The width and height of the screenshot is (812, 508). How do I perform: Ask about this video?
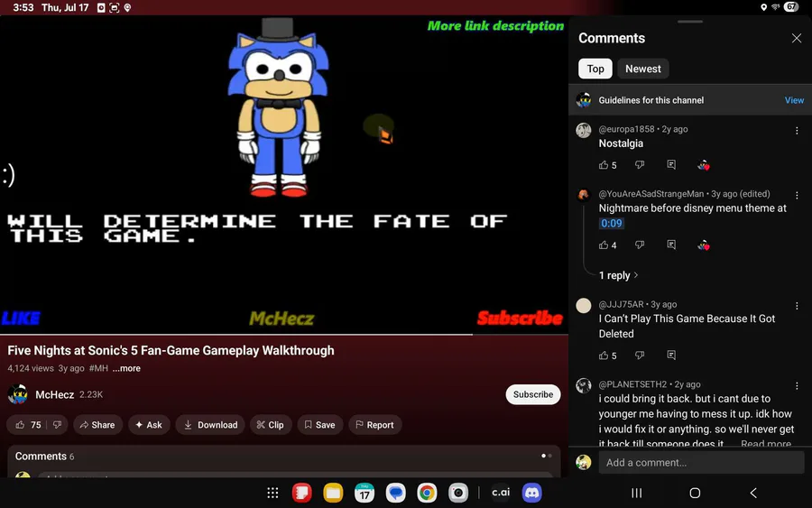[149, 425]
